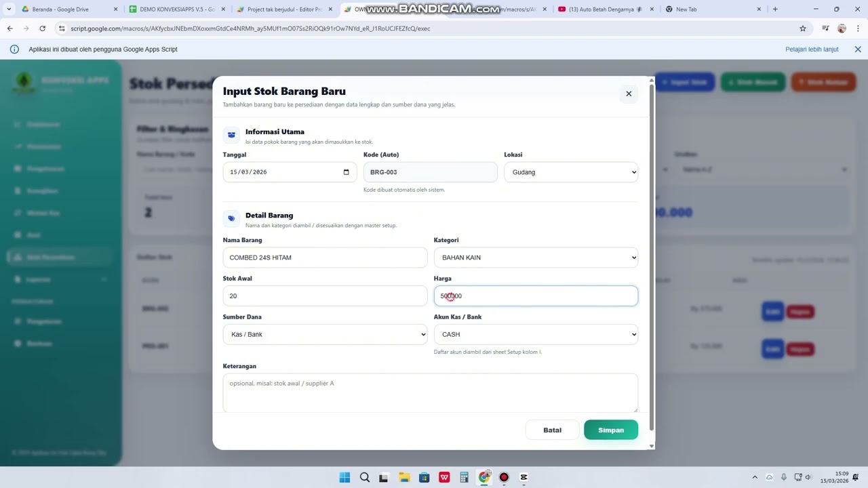The width and height of the screenshot is (868, 488).
Task: Open Bandicam recorder from the taskbar
Action: click(x=504, y=477)
